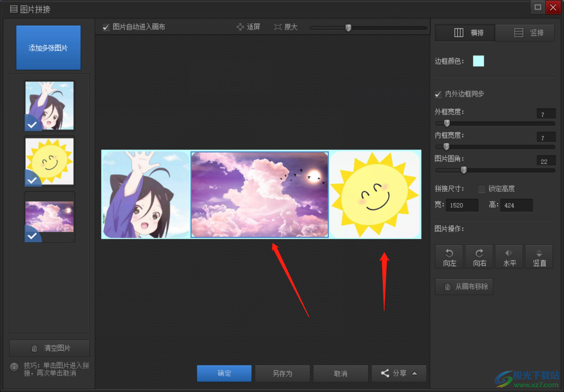Click the 另存为 save as button
Viewport: 564px width, 392px height.
coord(283,373)
